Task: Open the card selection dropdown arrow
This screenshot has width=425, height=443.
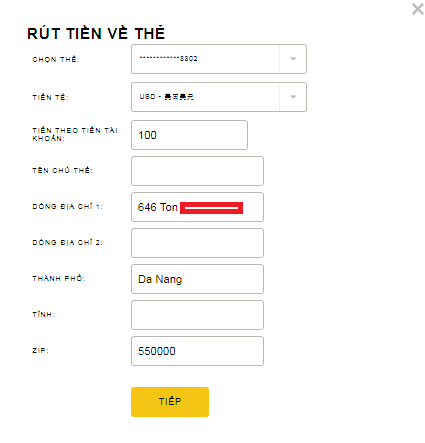Action: [293, 59]
